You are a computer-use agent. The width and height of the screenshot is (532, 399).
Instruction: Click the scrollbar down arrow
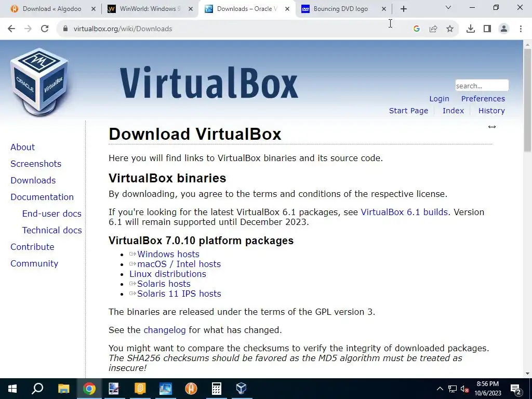coord(527,374)
